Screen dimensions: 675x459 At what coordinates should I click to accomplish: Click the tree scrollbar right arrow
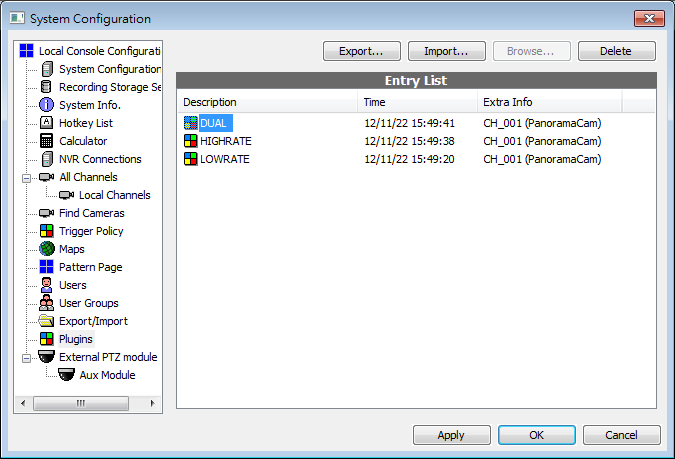pos(152,403)
